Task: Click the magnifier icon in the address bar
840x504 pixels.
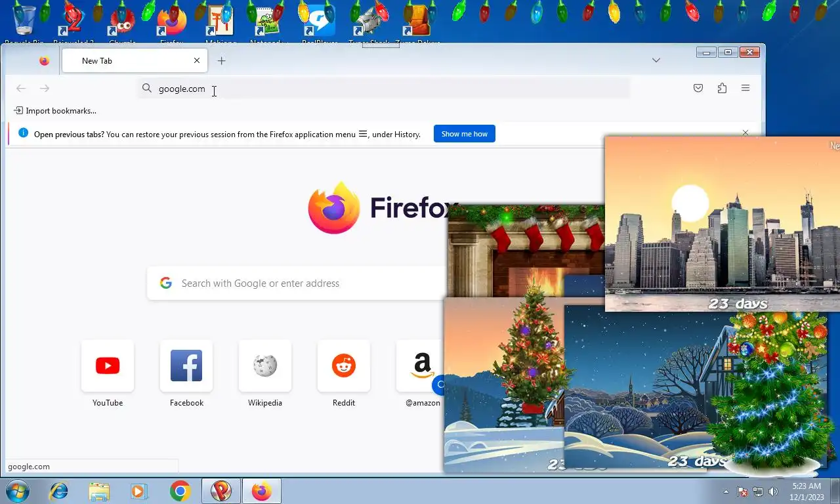Action: (147, 88)
